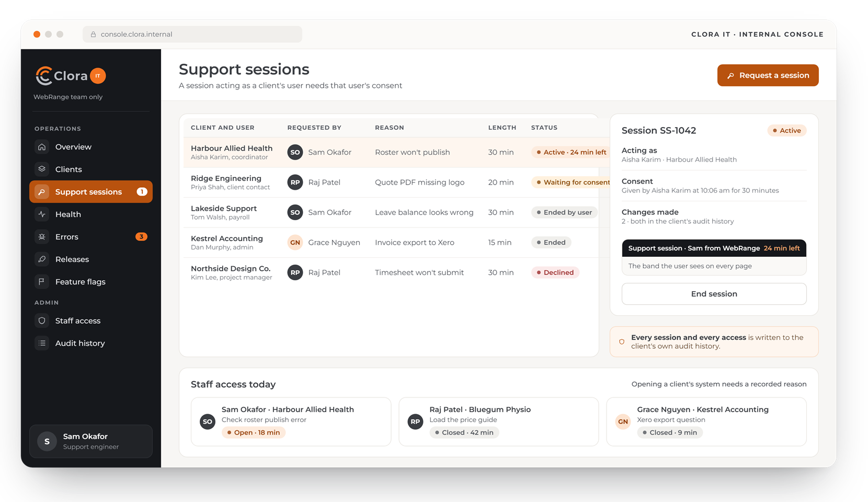This screenshot has width=868, height=502.
Task: Click the Declined status badge
Action: pos(555,272)
